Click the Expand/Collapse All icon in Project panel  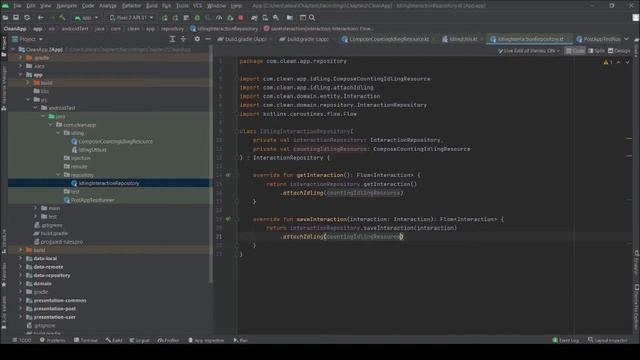(x=183, y=39)
